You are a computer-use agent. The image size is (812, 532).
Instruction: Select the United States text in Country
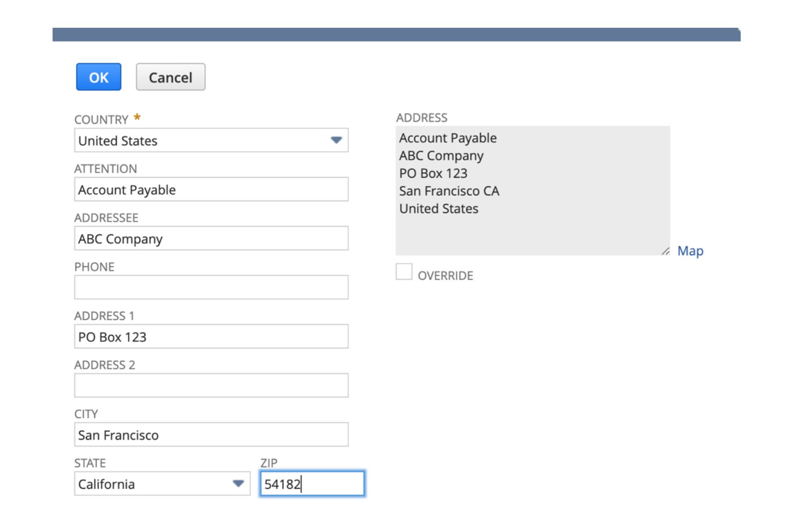pos(118,140)
